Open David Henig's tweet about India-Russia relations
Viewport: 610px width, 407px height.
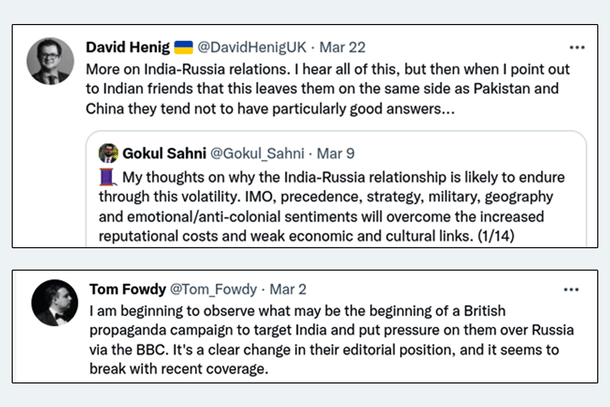click(300, 89)
